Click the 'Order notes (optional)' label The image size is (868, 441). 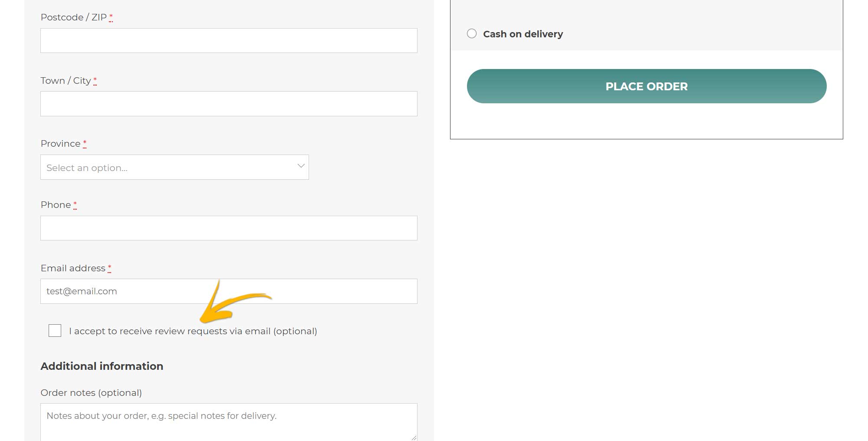(91, 393)
